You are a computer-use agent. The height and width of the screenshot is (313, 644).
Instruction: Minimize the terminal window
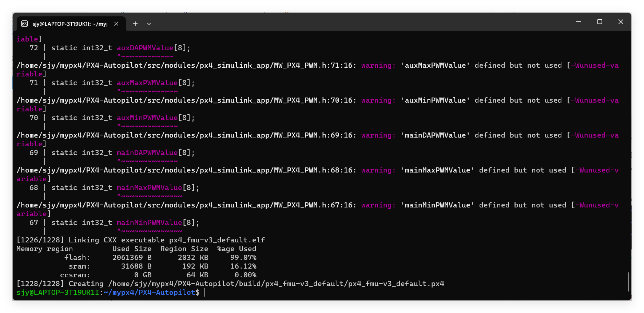click(579, 22)
